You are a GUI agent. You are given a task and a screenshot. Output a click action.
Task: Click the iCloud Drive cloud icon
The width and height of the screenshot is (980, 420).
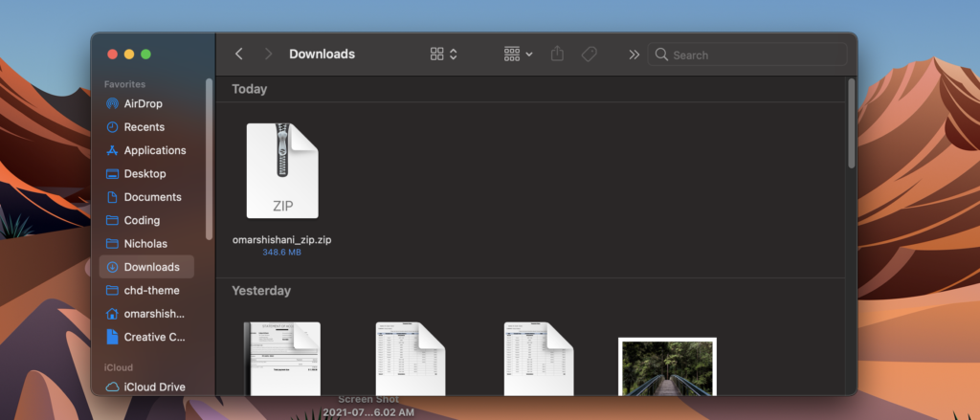[x=113, y=387]
